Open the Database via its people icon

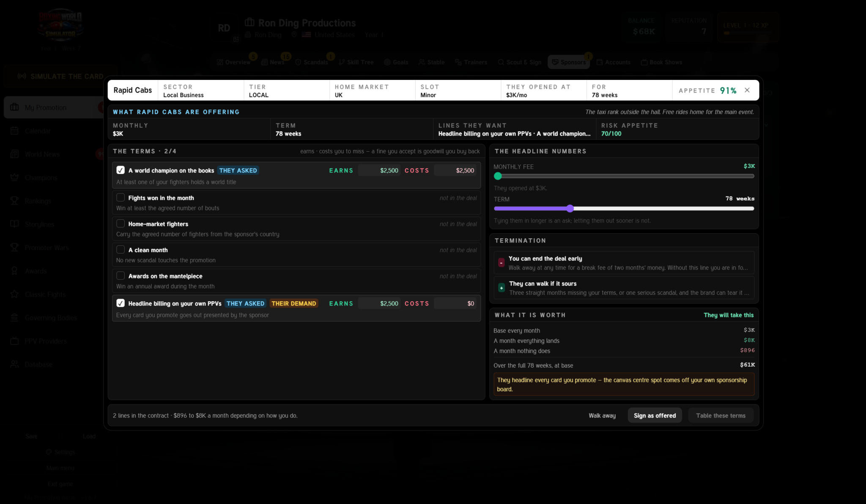14,364
